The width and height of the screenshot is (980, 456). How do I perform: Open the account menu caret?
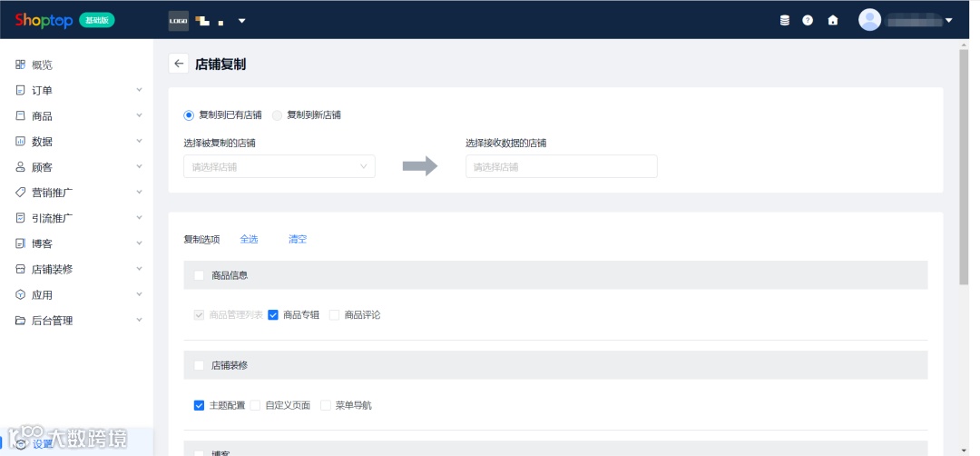(949, 20)
